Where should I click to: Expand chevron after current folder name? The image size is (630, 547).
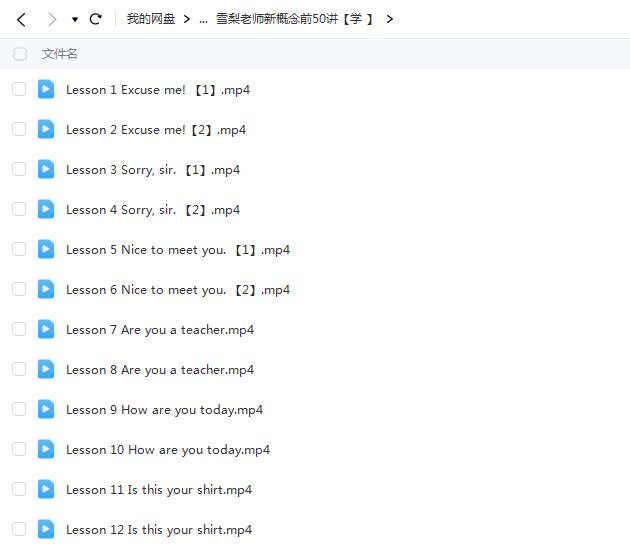click(x=389, y=19)
